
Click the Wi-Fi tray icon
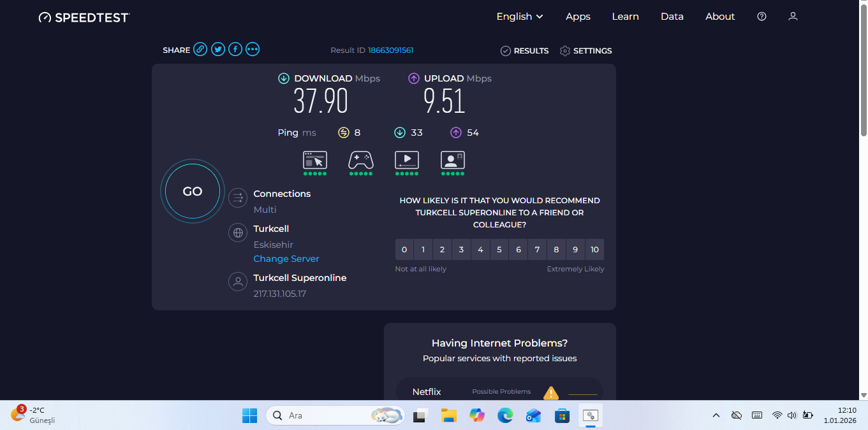(777, 415)
